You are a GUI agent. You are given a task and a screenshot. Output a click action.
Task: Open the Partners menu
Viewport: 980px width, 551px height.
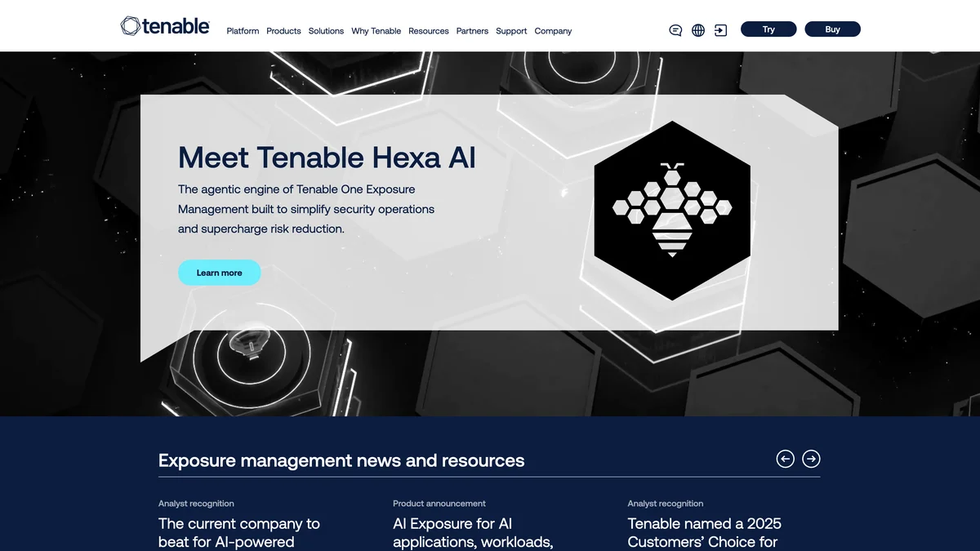pyautogui.click(x=472, y=31)
